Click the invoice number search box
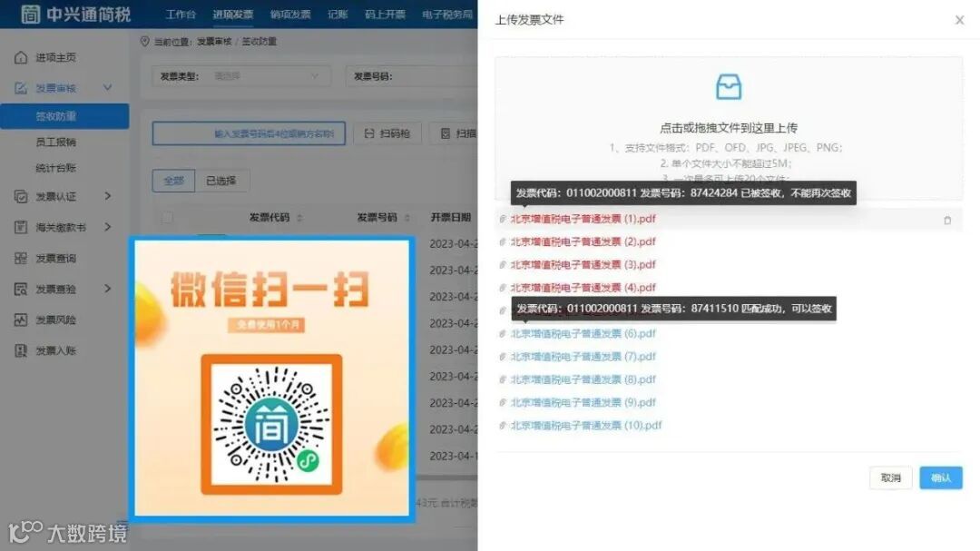This screenshot has height=551, width=980. pyautogui.click(x=249, y=133)
